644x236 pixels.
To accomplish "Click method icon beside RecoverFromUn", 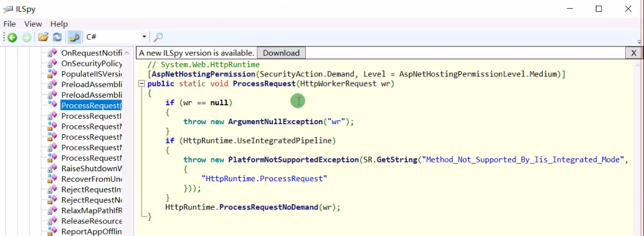I will (52, 179).
